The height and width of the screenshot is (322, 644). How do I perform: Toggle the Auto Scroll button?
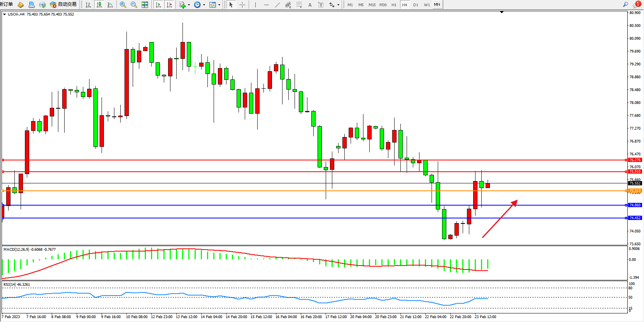point(158,5)
